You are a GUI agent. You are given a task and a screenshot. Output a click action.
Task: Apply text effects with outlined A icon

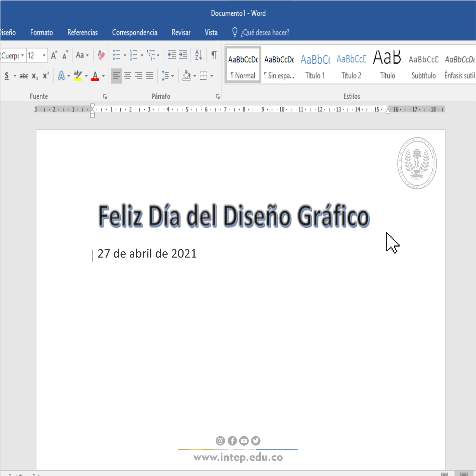click(61, 76)
